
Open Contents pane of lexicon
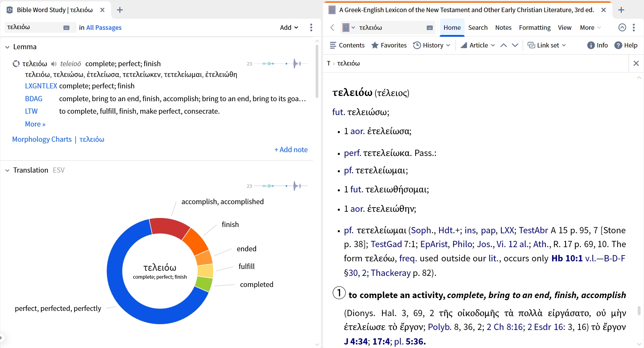click(347, 45)
